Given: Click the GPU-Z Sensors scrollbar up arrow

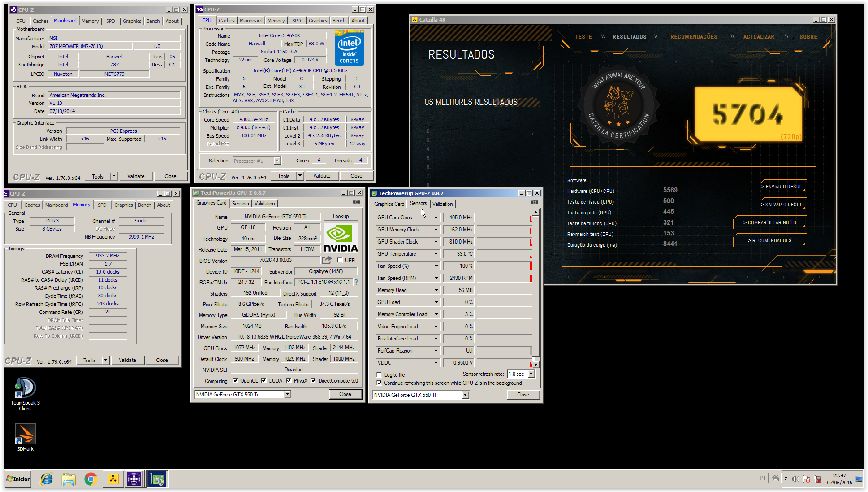Looking at the screenshot, I should tap(536, 213).
